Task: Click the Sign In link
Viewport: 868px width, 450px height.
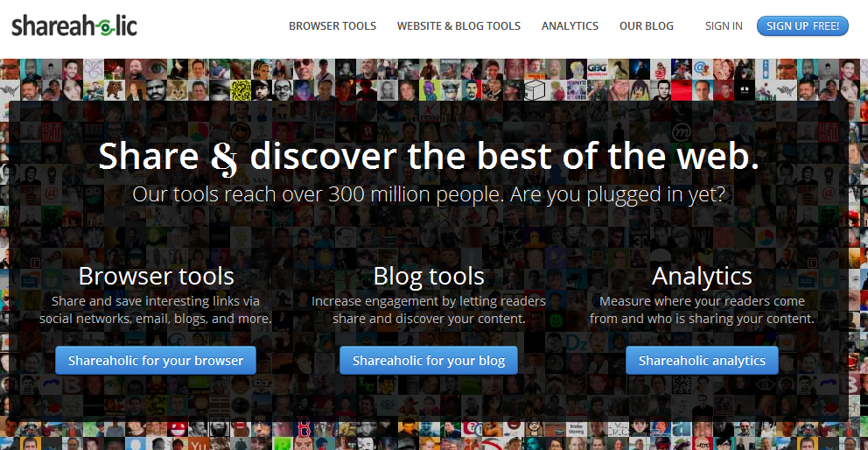Action: click(724, 26)
